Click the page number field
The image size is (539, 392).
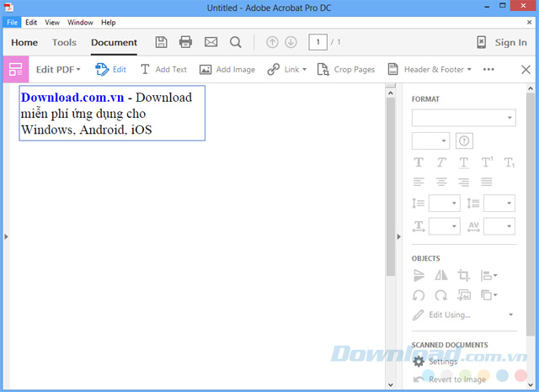click(318, 42)
